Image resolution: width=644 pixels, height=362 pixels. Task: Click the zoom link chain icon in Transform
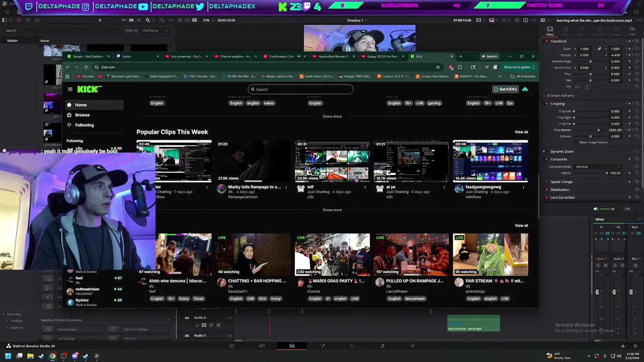599,49
